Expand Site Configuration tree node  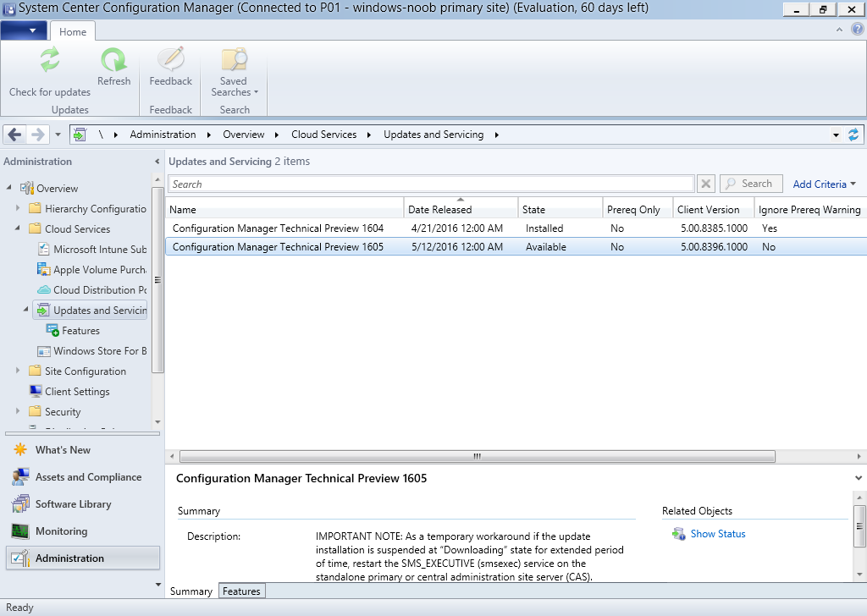pos(18,371)
